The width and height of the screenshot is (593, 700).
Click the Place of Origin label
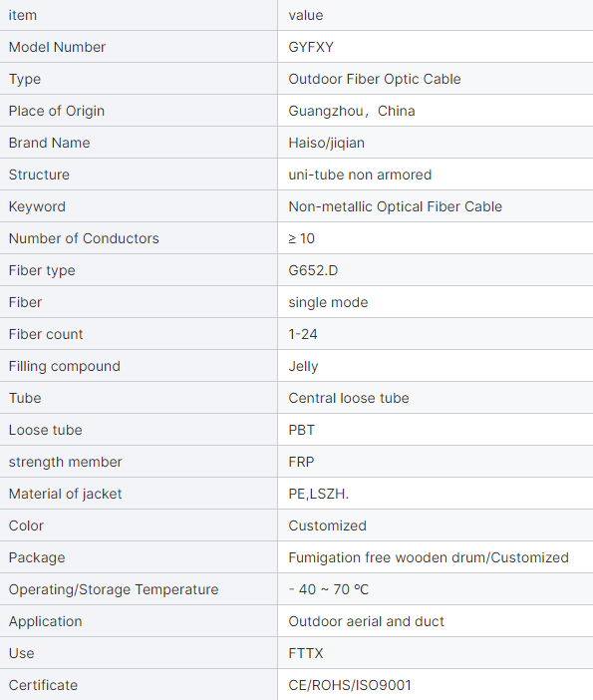(x=57, y=111)
